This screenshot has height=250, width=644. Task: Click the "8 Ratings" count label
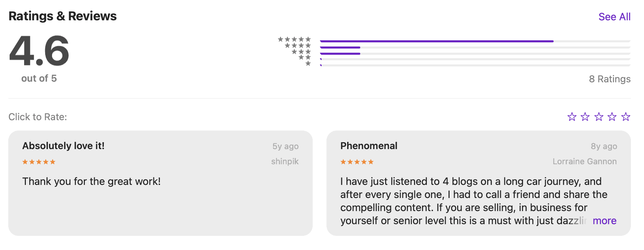[610, 79]
